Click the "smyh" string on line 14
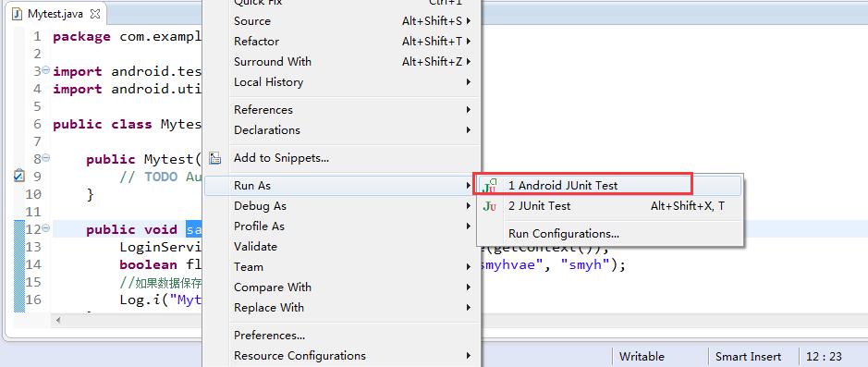The height and width of the screenshot is (367, 868). 586,265
